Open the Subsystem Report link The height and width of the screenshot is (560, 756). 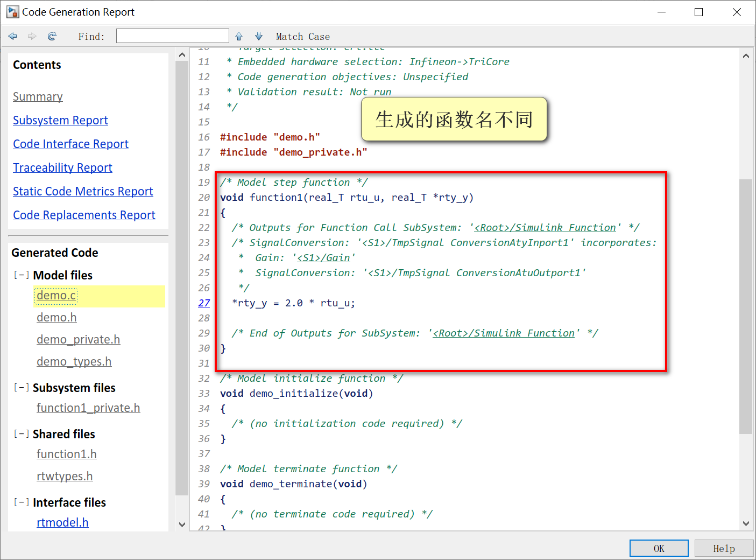point(60,120)
